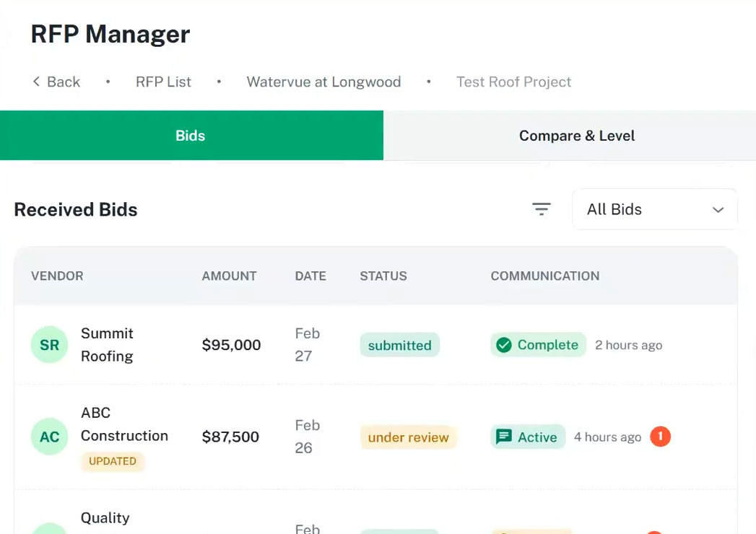Screen dimensions: 756x534
Task: Click the Received Bids heading
Action: (76, 210)
